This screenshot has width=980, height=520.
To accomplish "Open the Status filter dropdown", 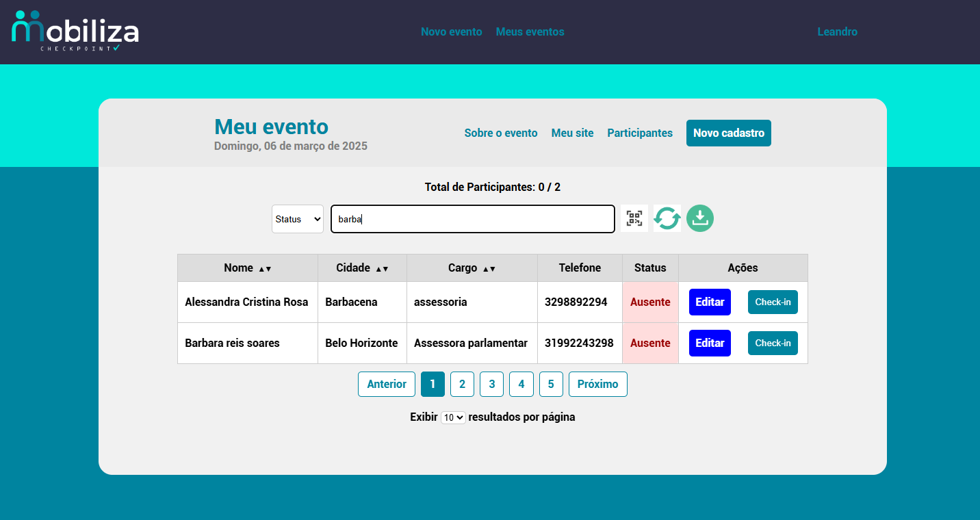I will click(298, 219).
